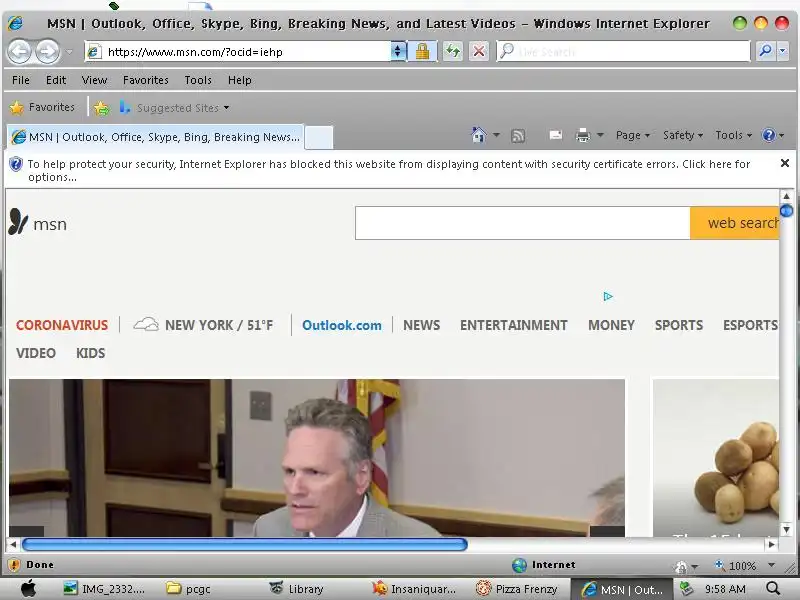Viewport: 800px width, 600px height.
Task: Open the Page dropdown menu
Action: click(633, 135)
